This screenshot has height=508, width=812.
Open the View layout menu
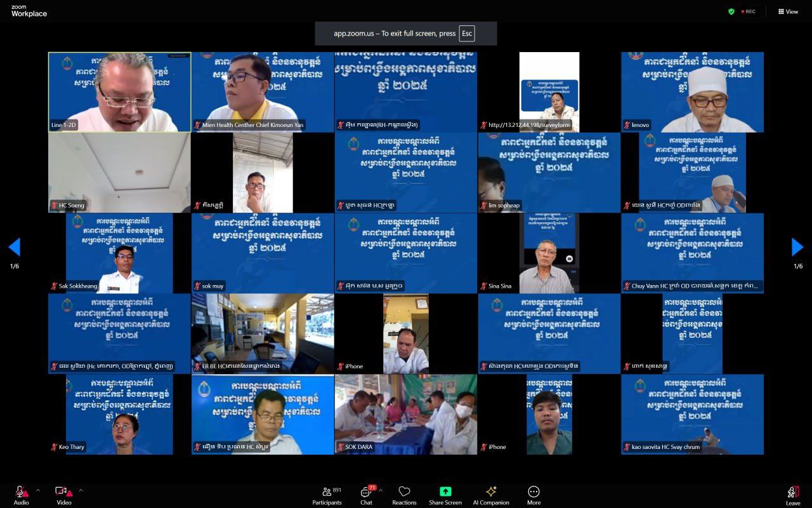pos(788,11)
